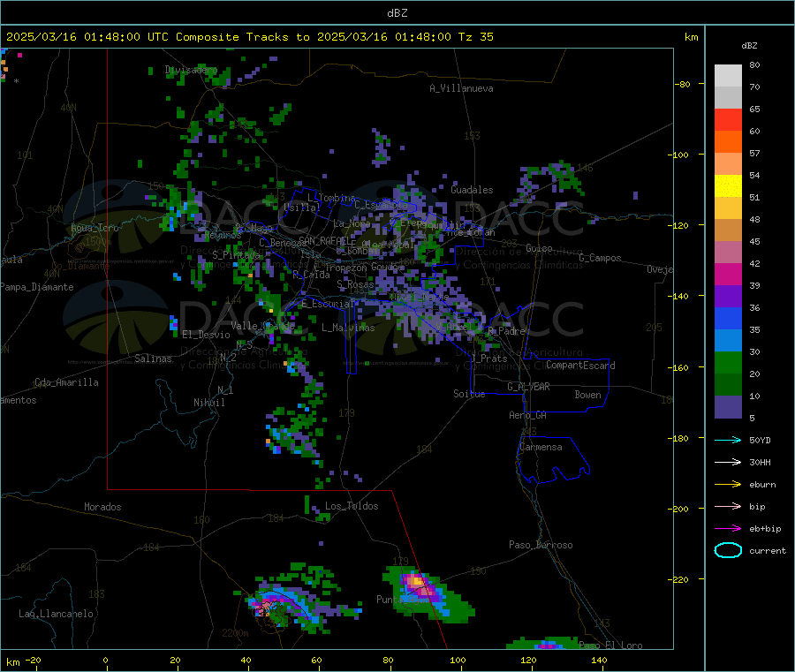Pick the dusty pink 42–45 dBZ color band
The image size is (795, 672).
[728, 253]
